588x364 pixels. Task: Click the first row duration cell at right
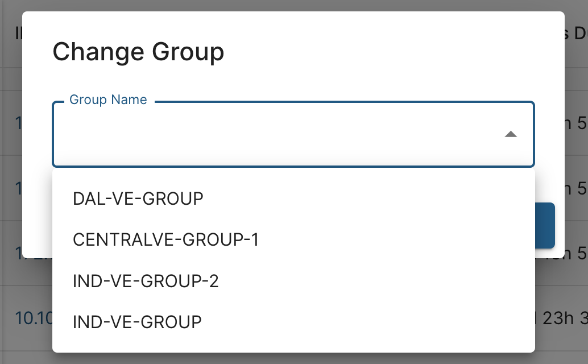(x=575, y=122)
